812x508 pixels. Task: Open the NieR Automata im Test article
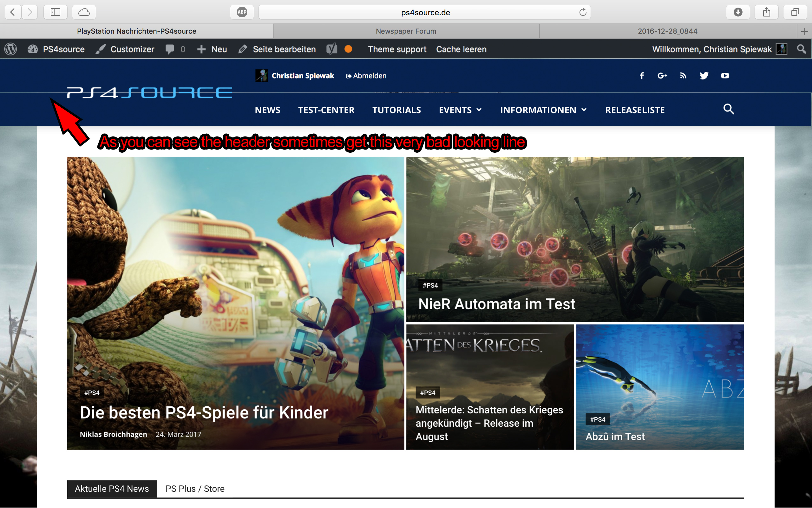tap(497, 304)
